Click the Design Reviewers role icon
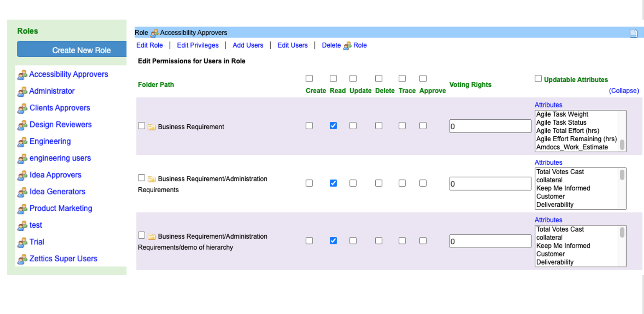Viewport: 644px width, 314px height. tap(22, 125)
